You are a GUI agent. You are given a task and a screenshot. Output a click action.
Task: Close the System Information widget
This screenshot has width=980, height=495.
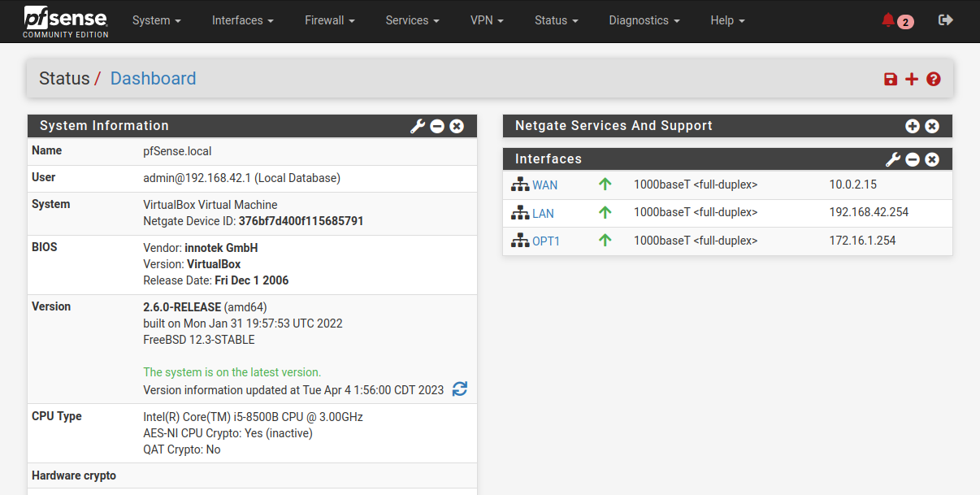[x=457, y=126]
